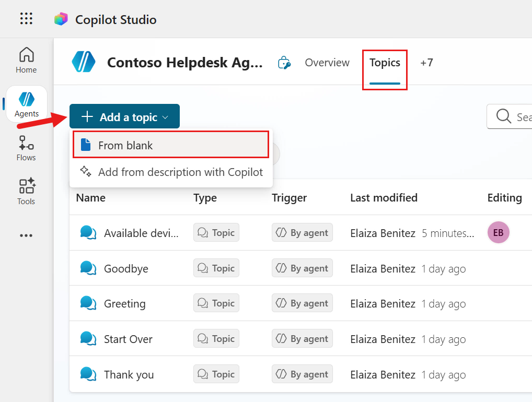Open the Agents section in the sidebar

coord(26,104)
